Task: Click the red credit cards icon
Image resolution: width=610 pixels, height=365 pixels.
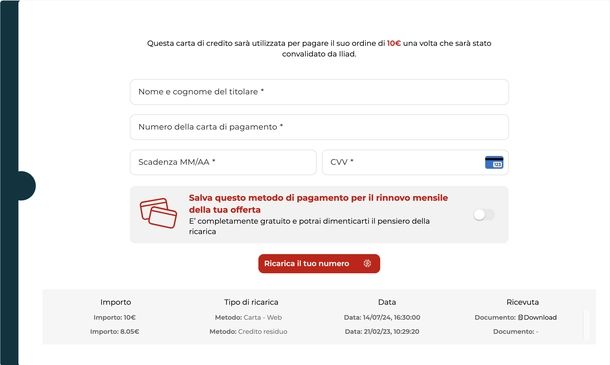Action: [158, 213]
